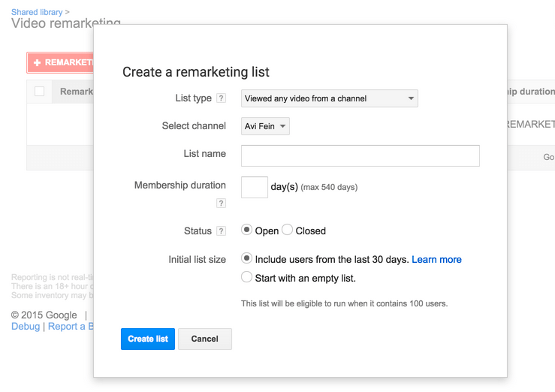This screenshot has height=392, width=555.
Task: Click the Membership duration days box
Action: [x=254, y=187]
